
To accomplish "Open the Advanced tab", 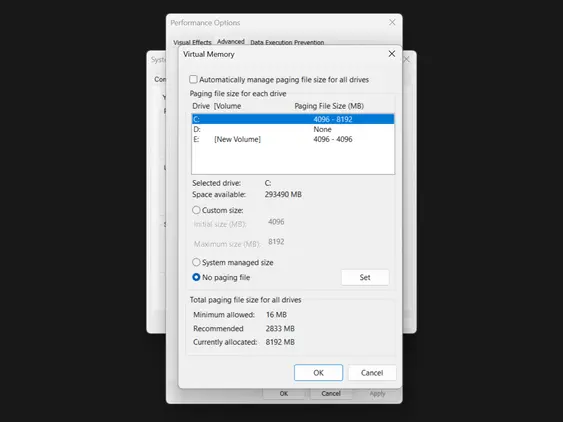I will (231, 41).
